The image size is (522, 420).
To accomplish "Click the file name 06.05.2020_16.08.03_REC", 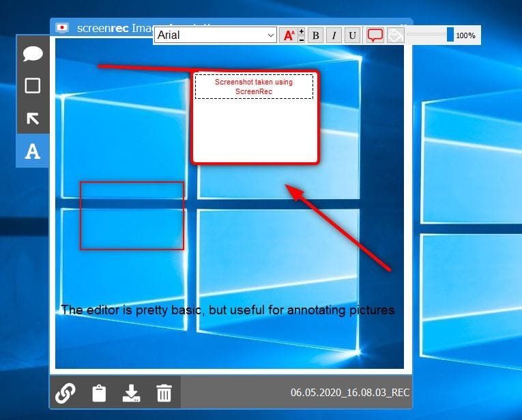I will pyautogui.click(x=349, y=393).
